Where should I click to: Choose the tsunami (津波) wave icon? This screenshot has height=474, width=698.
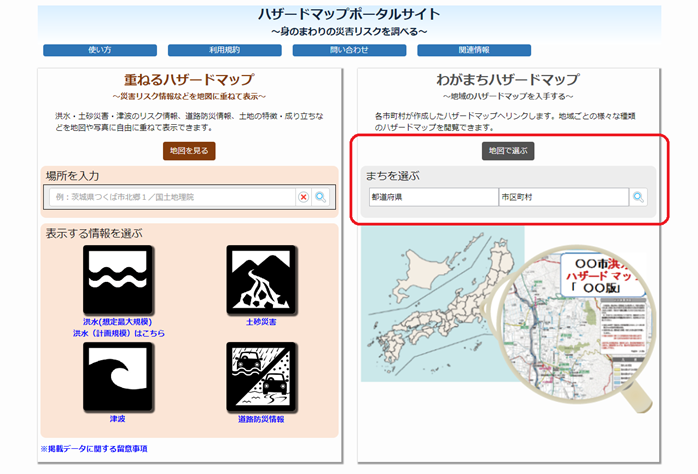[118, 377]
